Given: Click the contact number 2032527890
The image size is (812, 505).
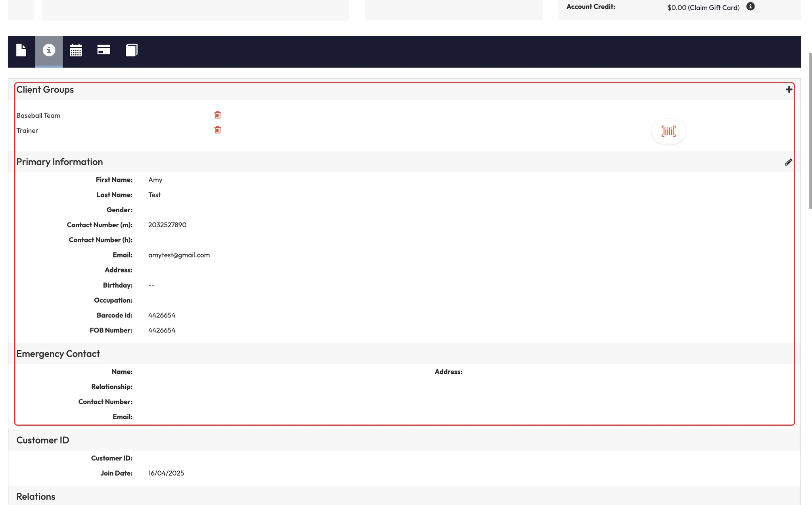Looking at the screenshot, I should [167, 225].
